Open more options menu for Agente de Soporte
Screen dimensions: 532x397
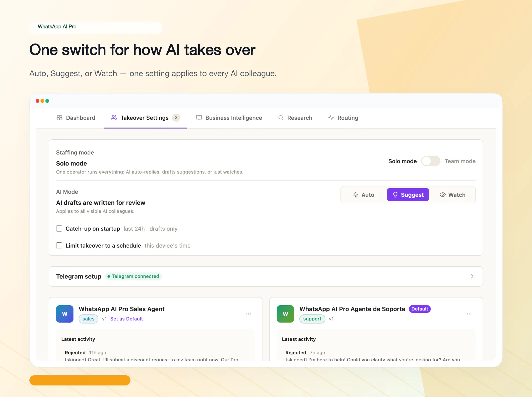pos(469,314)
